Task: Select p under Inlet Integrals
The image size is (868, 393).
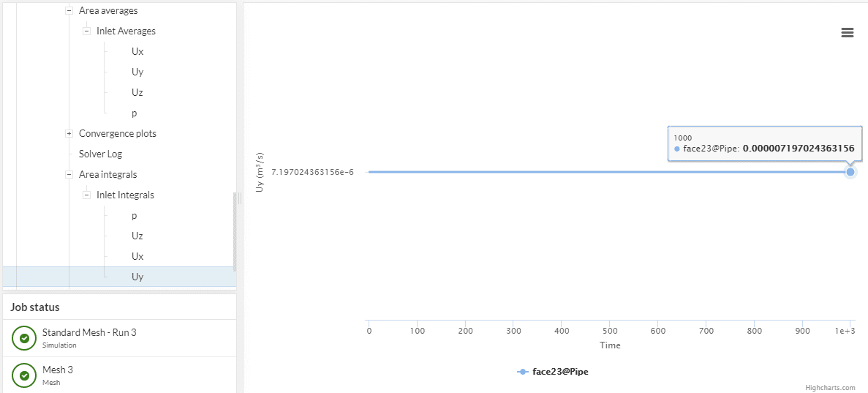Action: (135, 216)
